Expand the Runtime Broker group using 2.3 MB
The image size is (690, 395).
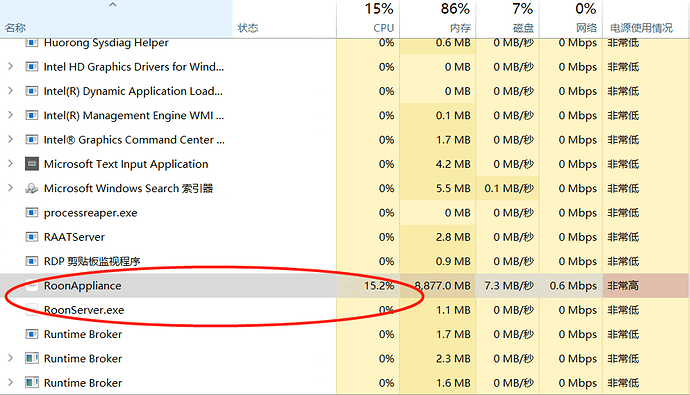point(11,358)
